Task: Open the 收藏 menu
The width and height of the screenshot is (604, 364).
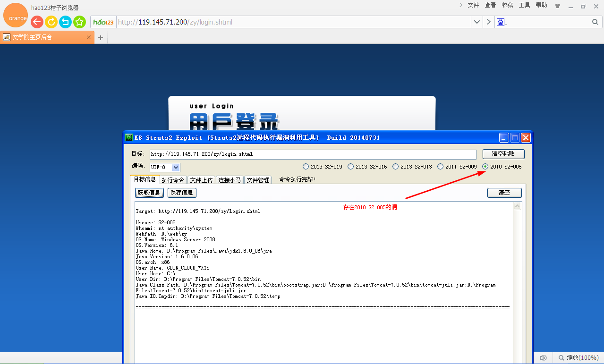Action: 507,5
